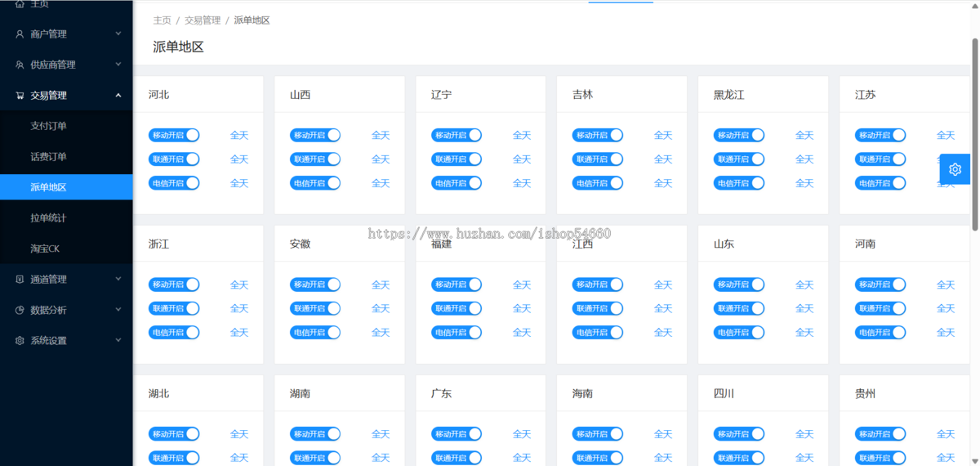Viewport: 980px width, 466px height.
Task: Expand 通道管理 menu chevron
Action: [118, 280]
